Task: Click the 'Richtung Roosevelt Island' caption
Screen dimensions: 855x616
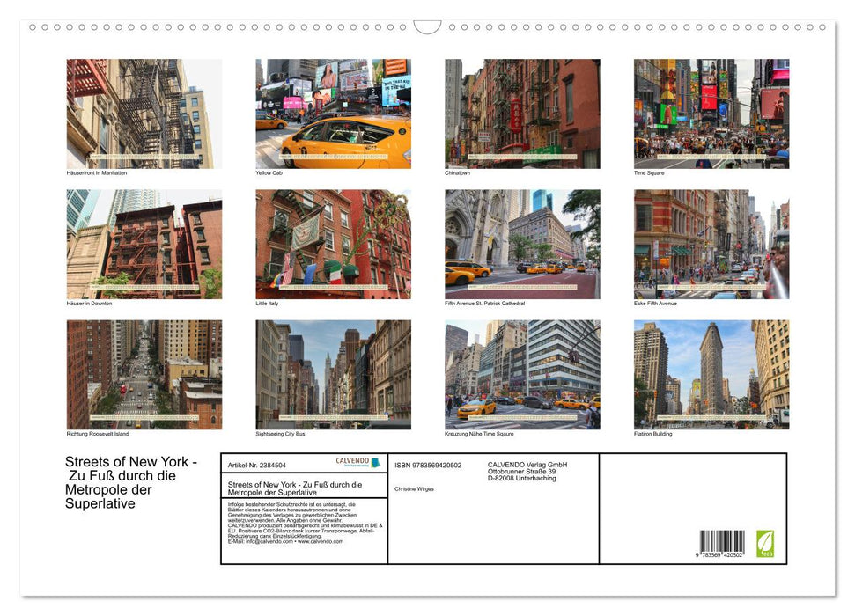Action: tap(98, 434)
